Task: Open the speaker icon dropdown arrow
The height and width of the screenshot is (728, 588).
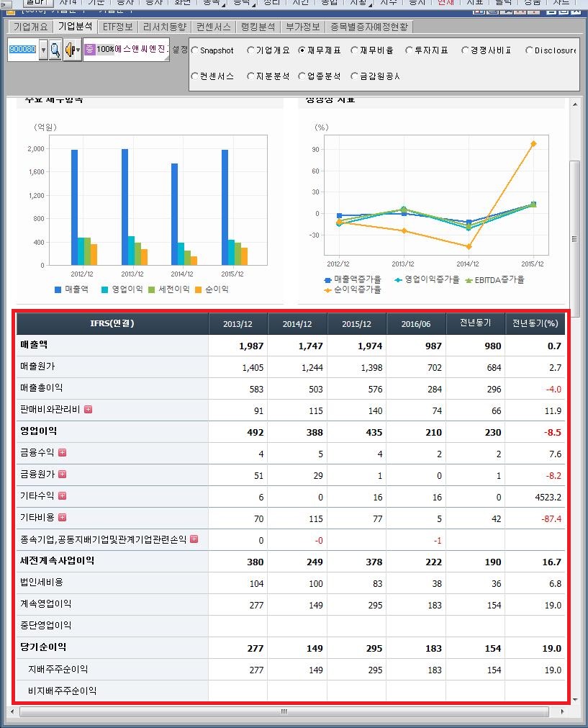Action: pyautogui.click(x=78, y=50)
